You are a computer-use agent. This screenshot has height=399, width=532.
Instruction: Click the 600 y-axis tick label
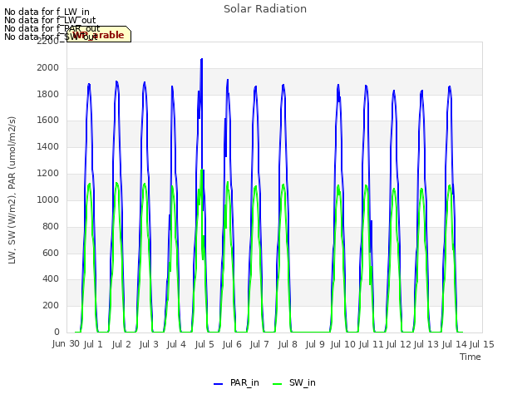coord(51,253)
